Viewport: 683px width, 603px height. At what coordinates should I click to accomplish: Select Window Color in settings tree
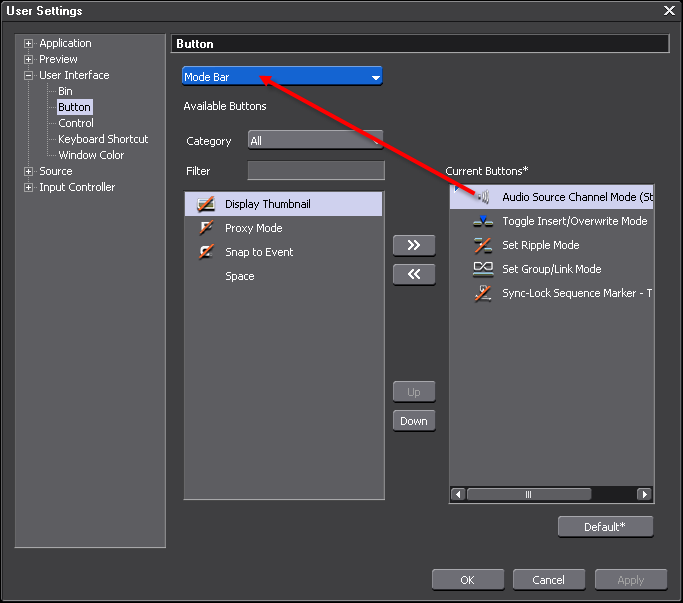pos(91,155)
